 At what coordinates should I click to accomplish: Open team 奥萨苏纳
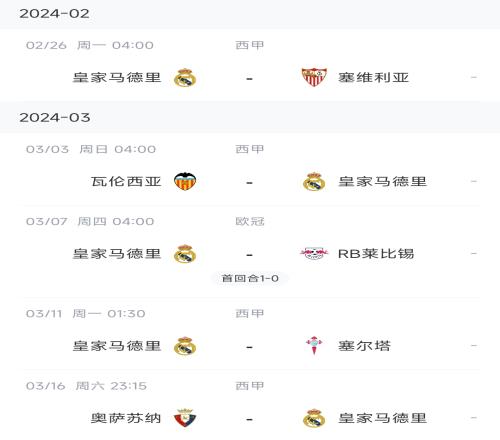point(126,418)
